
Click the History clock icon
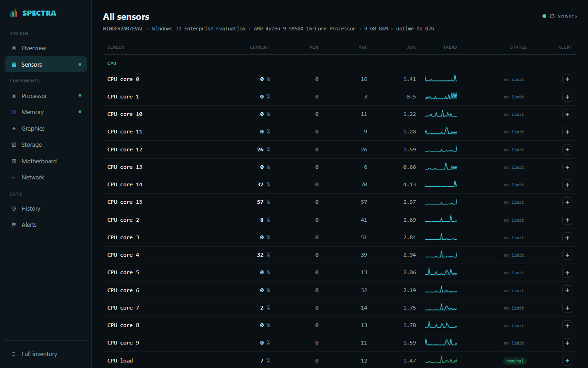[x=14, y=208]
